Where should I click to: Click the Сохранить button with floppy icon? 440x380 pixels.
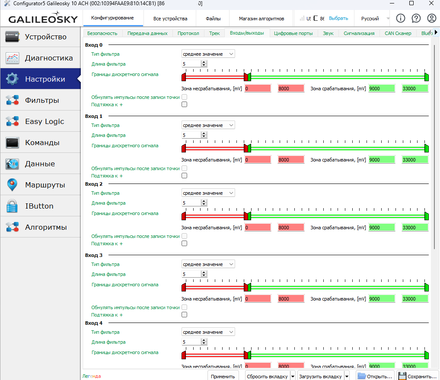pyautogui.click(x=417, y=376)
